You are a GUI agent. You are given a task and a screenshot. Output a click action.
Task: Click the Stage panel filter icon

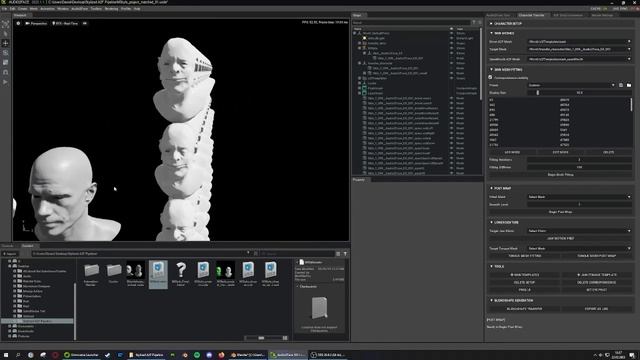(474, 23)
